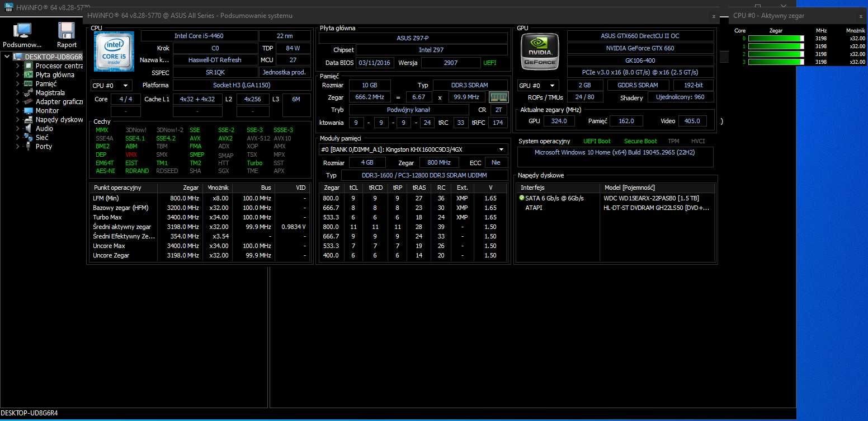
Task: Open the Podsumowanie summary toolbar icon
Action: (x=22, y=31)
